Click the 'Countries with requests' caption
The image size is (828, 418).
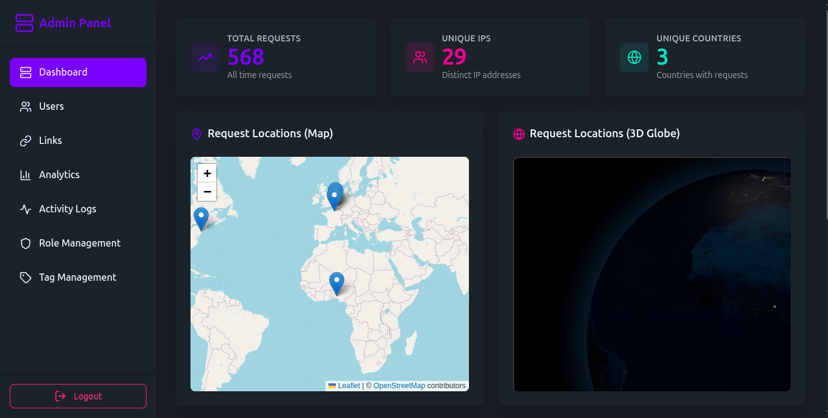702,75
